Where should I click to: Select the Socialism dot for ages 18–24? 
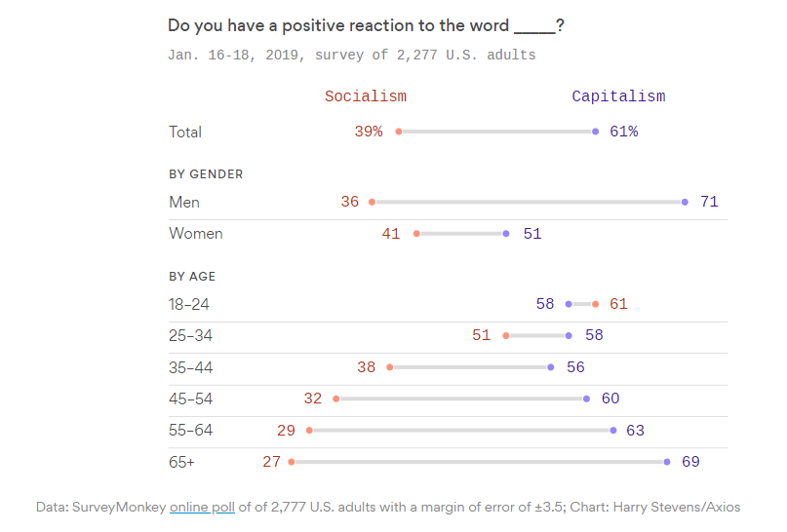pos(596,304)
